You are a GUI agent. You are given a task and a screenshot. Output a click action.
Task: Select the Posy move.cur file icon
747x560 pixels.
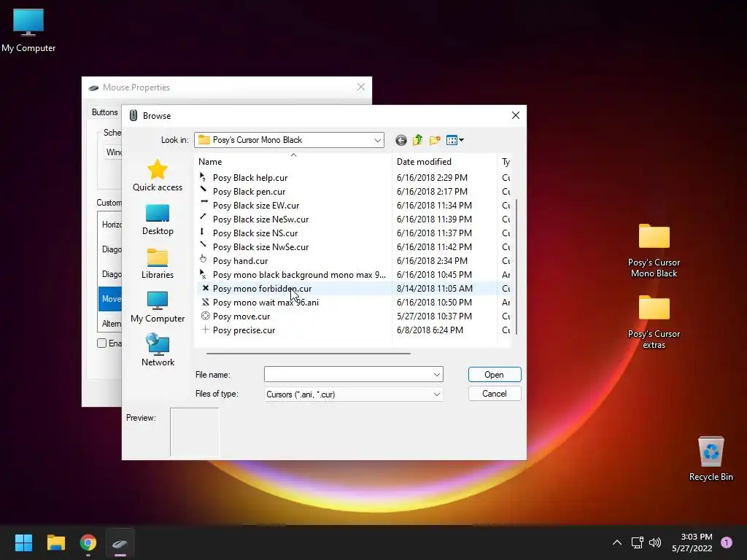(205, 316)
